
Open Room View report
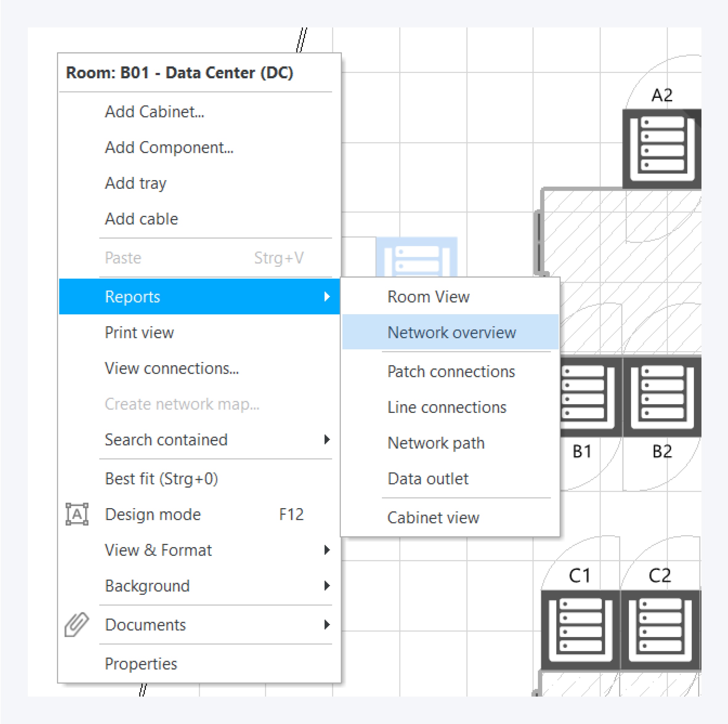(x=428, y=297)
